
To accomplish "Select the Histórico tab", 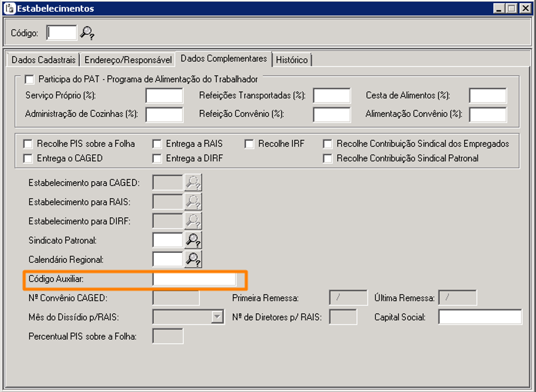I will coord(292,60).
